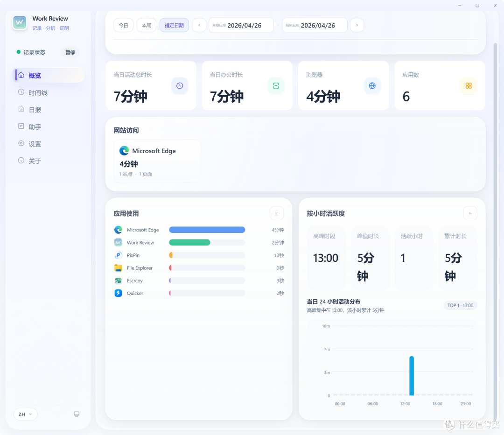Click the Work Review icon in 应用使用 list
This screenshot has width=504, height=435.
click(x=118, y=242)
